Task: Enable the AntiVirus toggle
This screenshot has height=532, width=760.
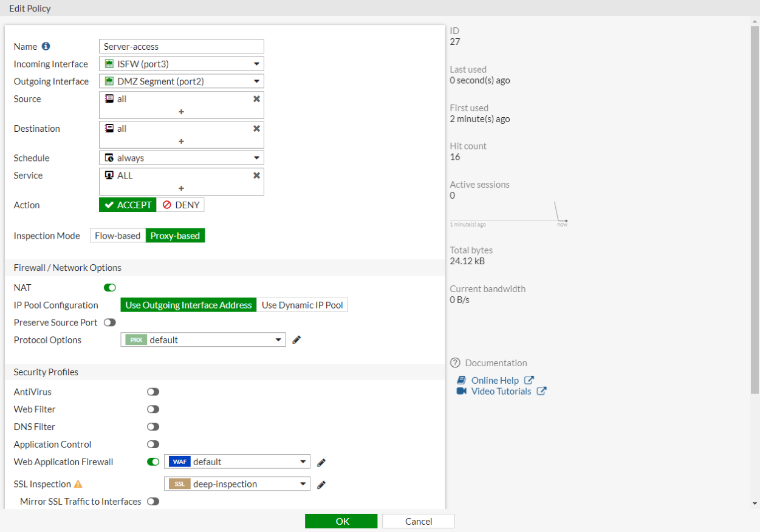Action: pyautogui.click(x=153, y=392)
